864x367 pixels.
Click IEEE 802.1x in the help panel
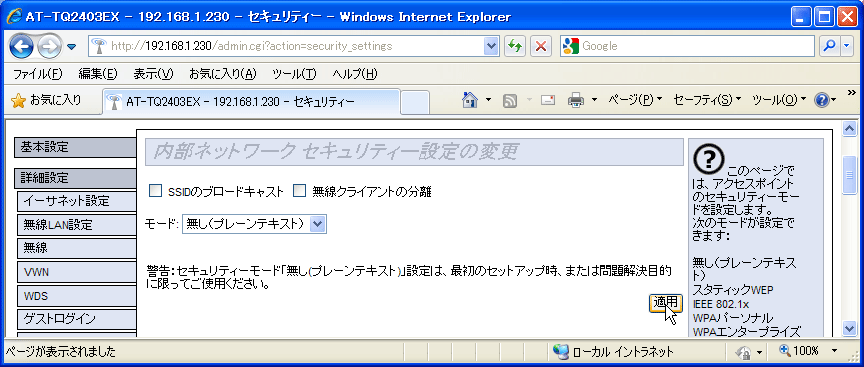point(721,304)
